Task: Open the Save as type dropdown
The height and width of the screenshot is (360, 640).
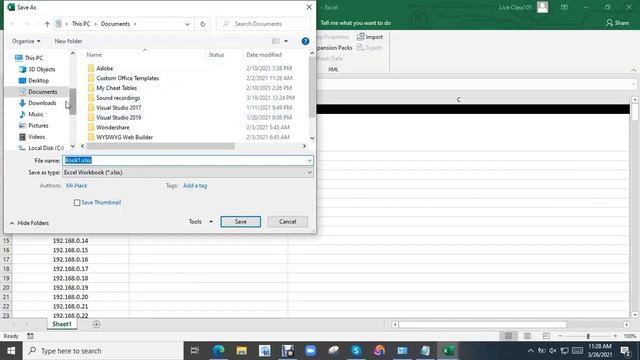Action: [188, 173]
